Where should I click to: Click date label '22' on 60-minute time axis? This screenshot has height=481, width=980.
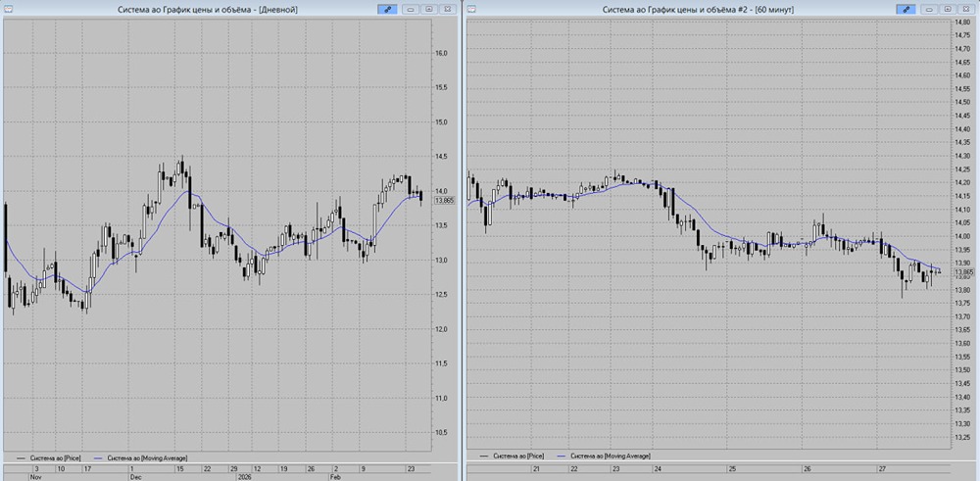coord(575,468)
